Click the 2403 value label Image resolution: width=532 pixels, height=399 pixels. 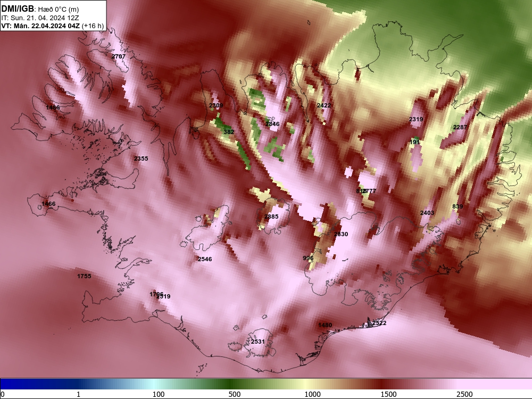point(427,212)
